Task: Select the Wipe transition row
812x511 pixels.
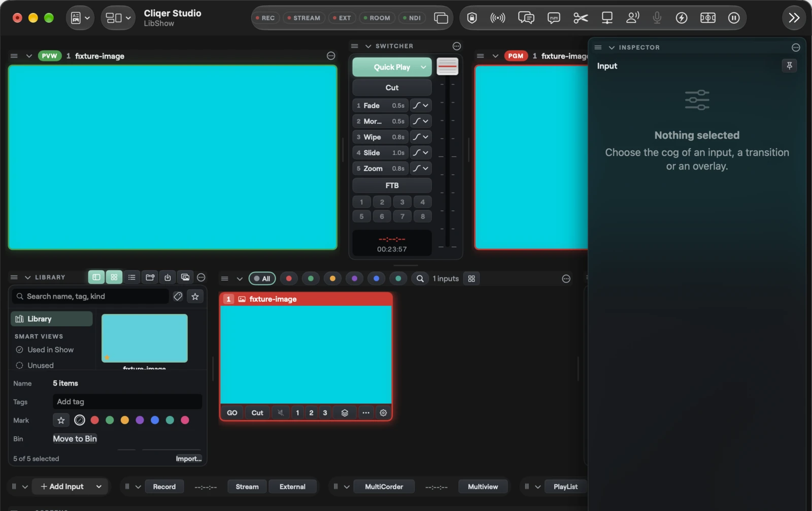Action: [x=380, y=137]
